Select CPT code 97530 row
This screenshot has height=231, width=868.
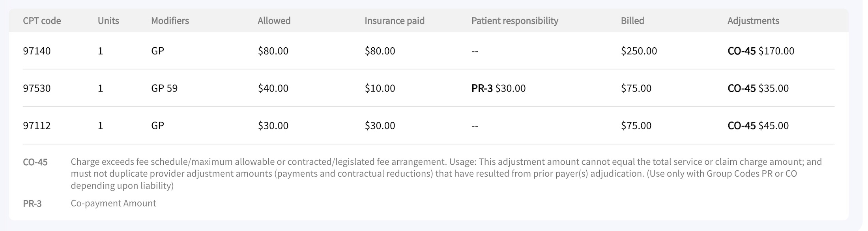(x=428, y=88)
